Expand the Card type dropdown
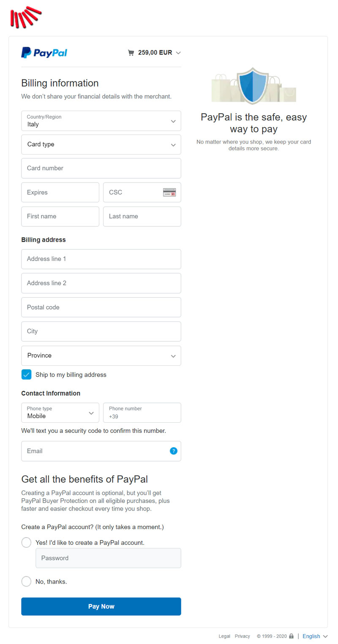Screen dimensions: 338x644 tap(101, 144)
